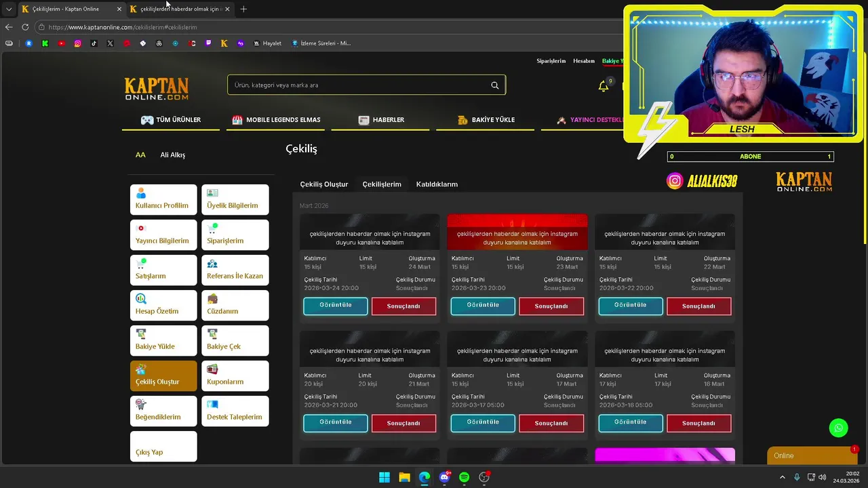868x488 pixels.
Task: Open Windows Start menu
Action: [384, 477]
